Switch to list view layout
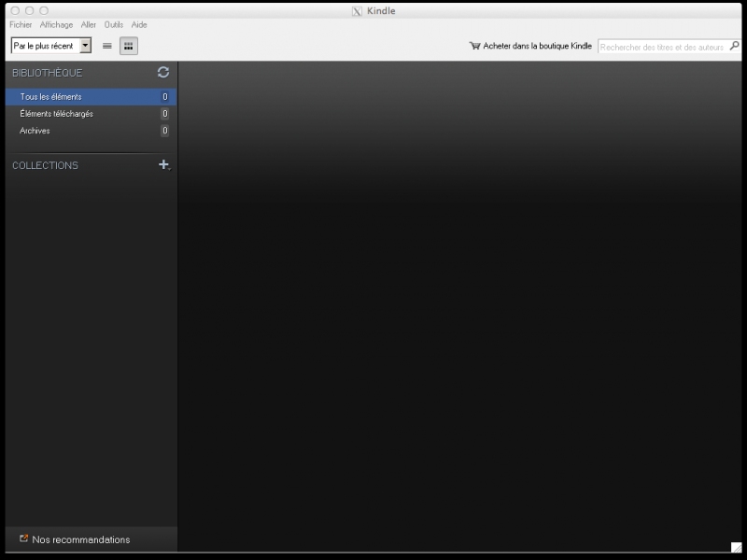 click(x=107, y=46)
